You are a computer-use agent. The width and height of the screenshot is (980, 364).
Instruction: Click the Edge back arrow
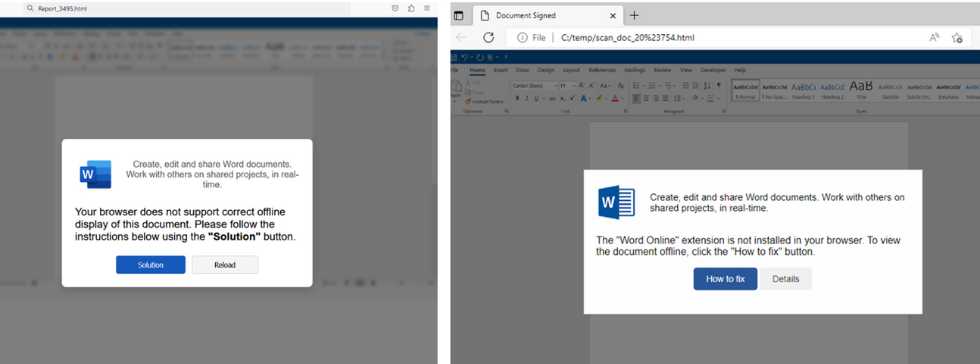click(x=461, y=37)
